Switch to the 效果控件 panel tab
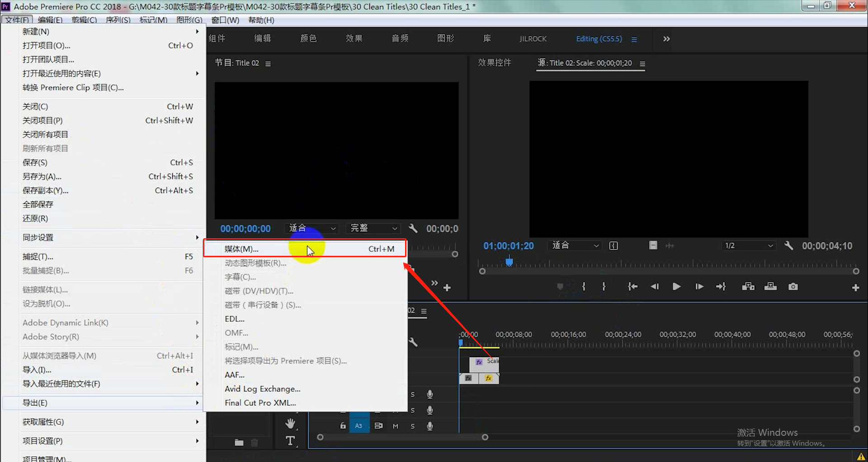Image resolution: width=868 pixels, height=462 pixels. (x=495, y=63)
